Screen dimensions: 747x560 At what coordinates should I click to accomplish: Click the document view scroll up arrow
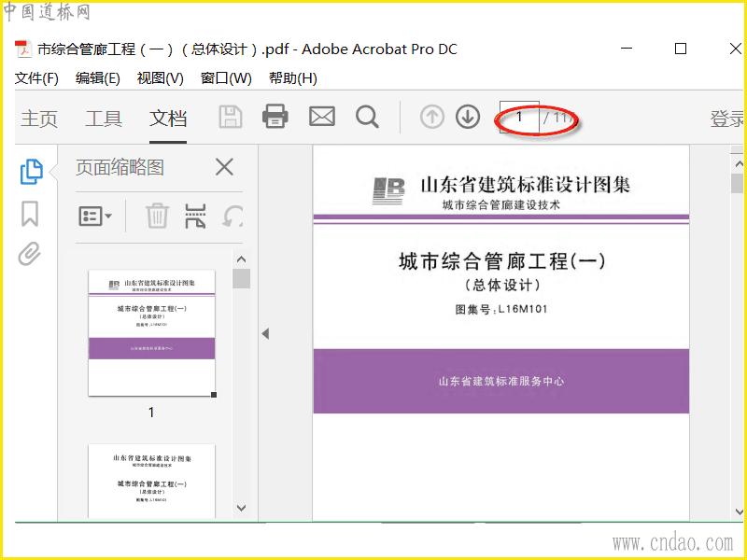(739, 164)
